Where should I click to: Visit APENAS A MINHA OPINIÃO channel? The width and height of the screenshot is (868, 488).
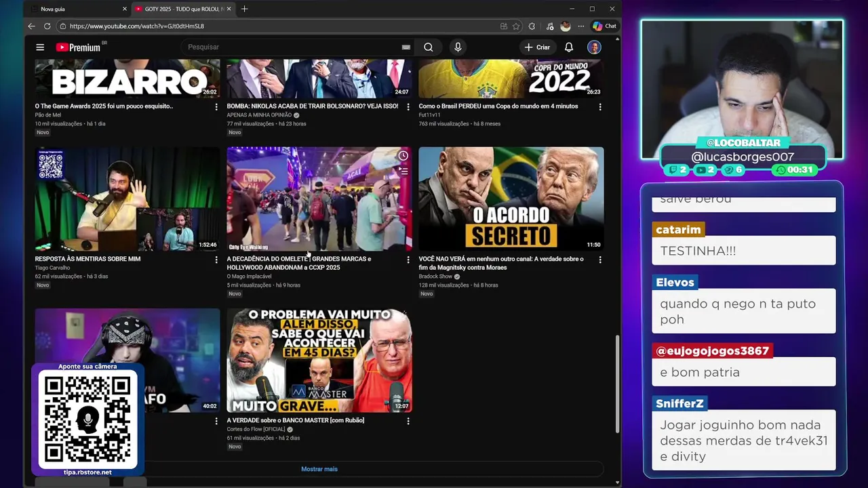(259, 115)
